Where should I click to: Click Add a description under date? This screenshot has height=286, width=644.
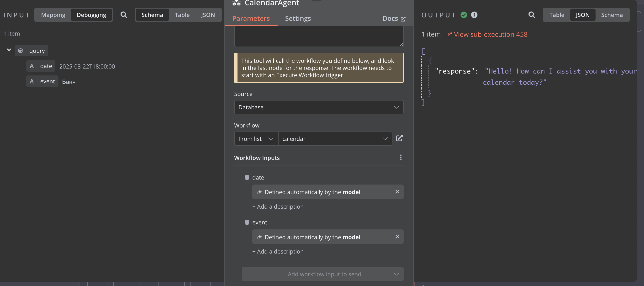click(278, 207)
